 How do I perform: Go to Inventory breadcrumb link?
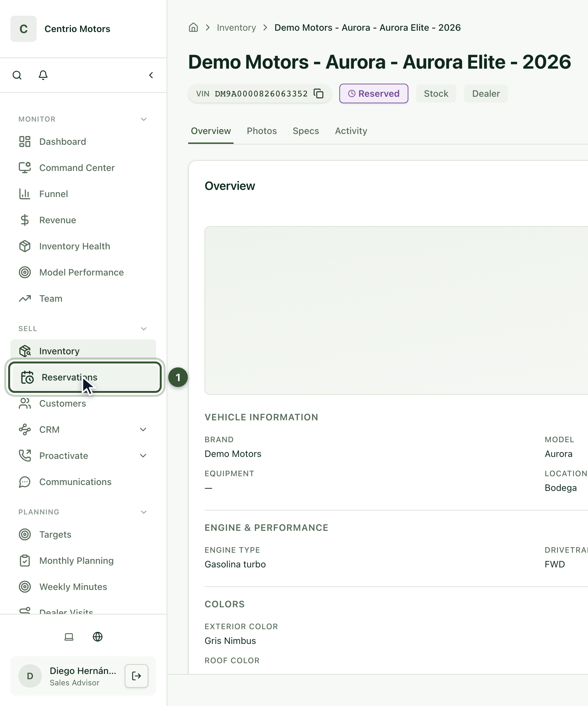(236, 27)
